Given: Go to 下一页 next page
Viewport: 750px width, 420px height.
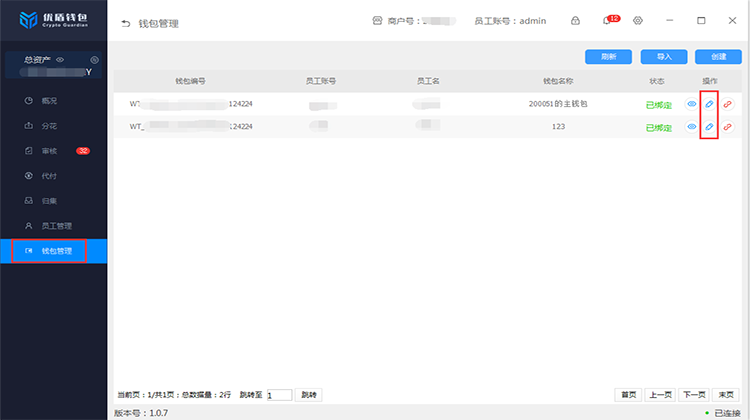Looking at the screenshot, I should 693,395.
